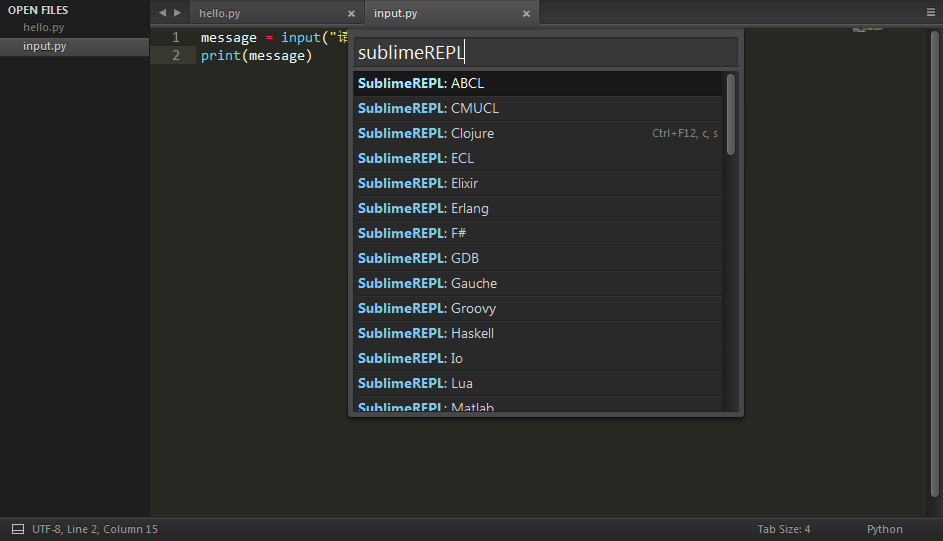
Task: Launch the SublimeREPL: Erlang command
Action: pyautogui.click(x=537, y=208)
